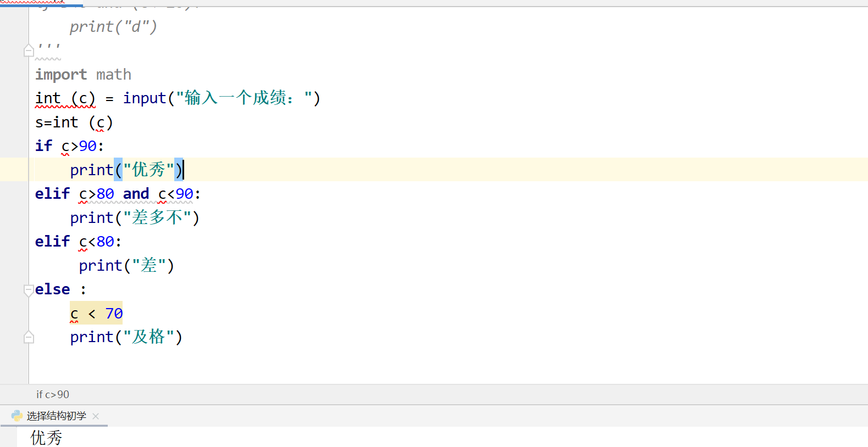The height and width of the screenshot is (447, 868).
Task: Click the 'and' keyword in the elif condition
Action: [x=136, y=194]
